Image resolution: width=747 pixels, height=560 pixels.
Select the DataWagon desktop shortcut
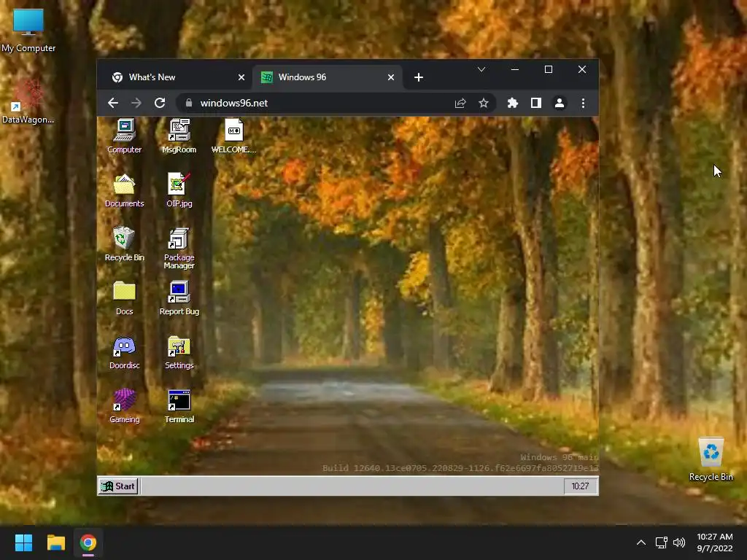[x=28, y=101]
